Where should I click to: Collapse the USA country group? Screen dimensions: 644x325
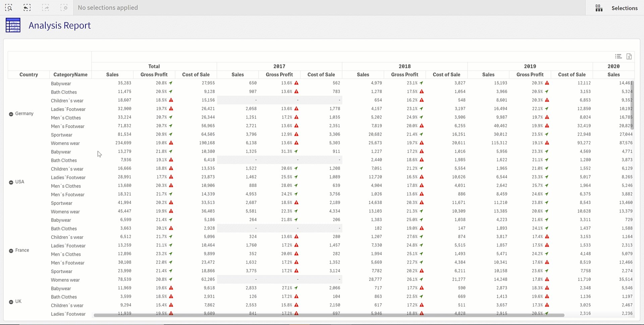(x=11, y=182)
